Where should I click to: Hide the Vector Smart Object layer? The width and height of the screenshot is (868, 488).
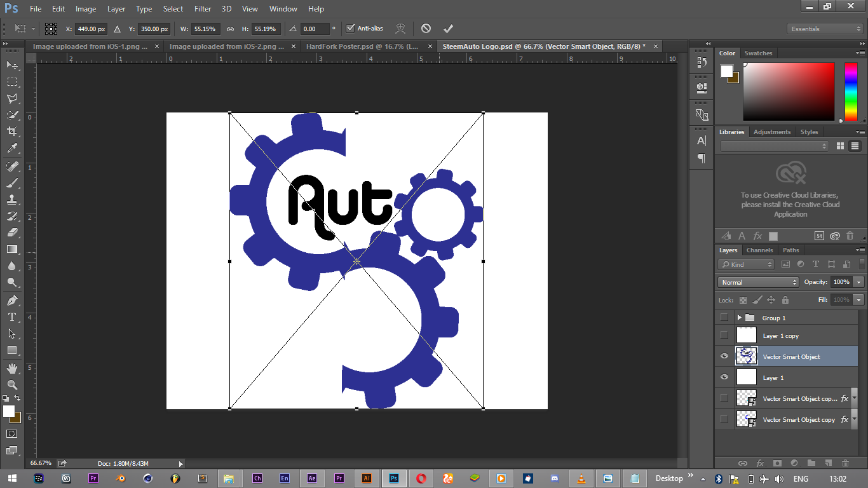pyautogui.click(x=724, y=356)
